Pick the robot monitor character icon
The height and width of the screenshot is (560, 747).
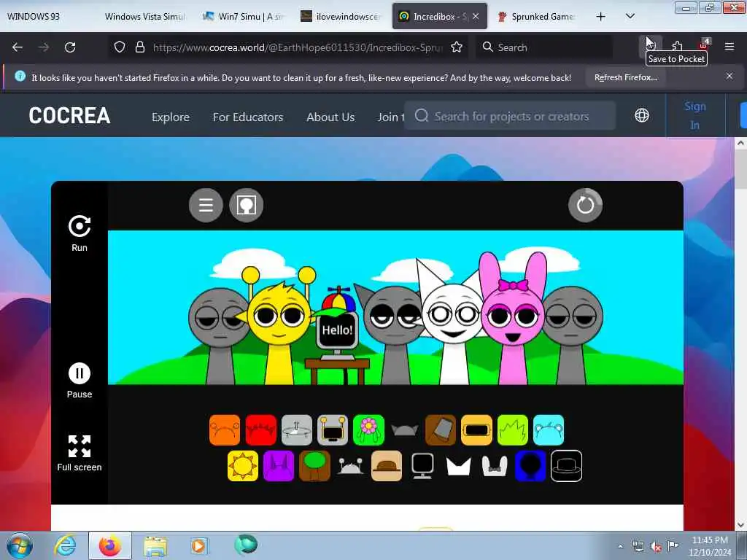click(333, 430)
